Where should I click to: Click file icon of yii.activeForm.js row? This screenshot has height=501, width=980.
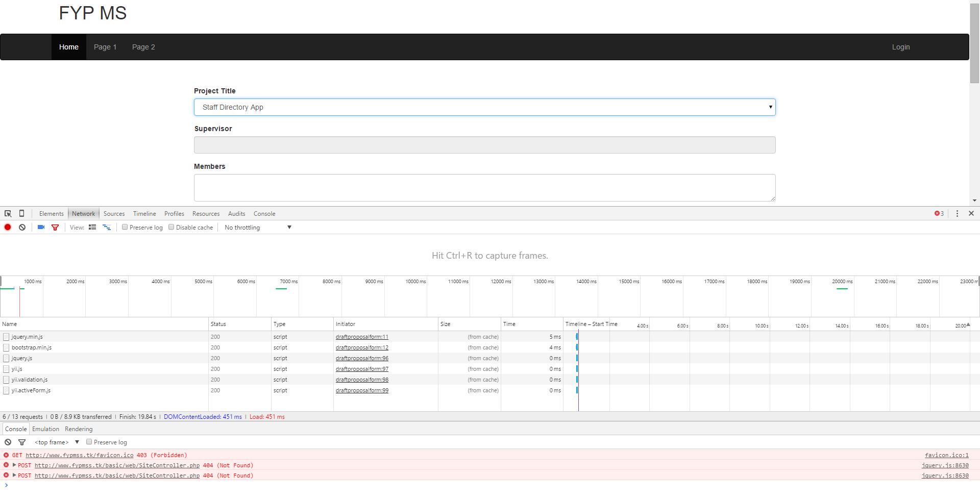tap(6, 390)
